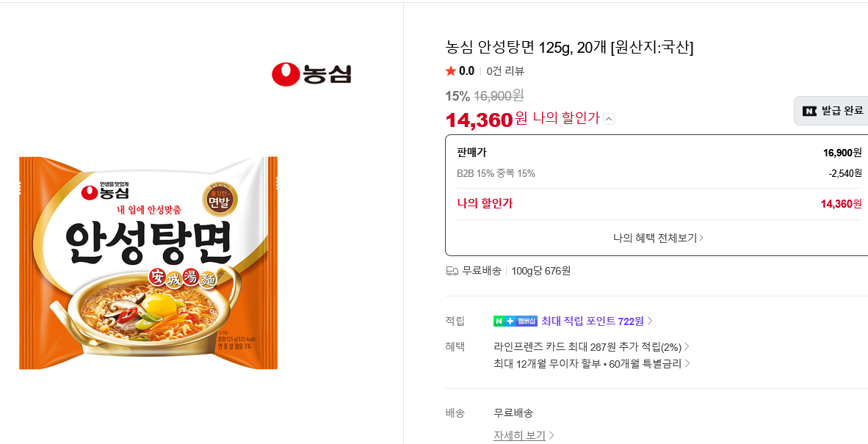The width and height of the screenshot is (868, 444).
Task: Expand 최대 적립 포인트 722원 details
Action: [x=597, y=321]
